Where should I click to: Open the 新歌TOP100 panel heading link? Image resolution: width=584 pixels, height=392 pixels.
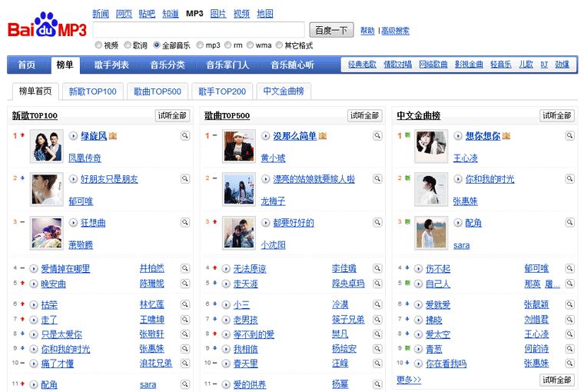coord(35,116)
